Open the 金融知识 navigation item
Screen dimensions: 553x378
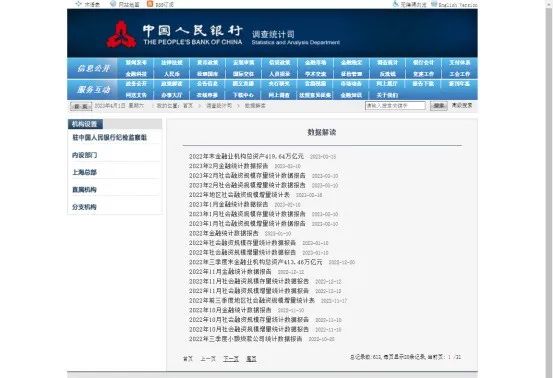click(351, 95)
